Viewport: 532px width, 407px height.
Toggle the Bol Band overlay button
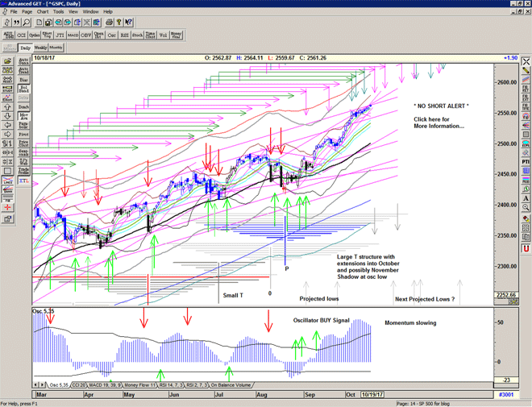23,88
